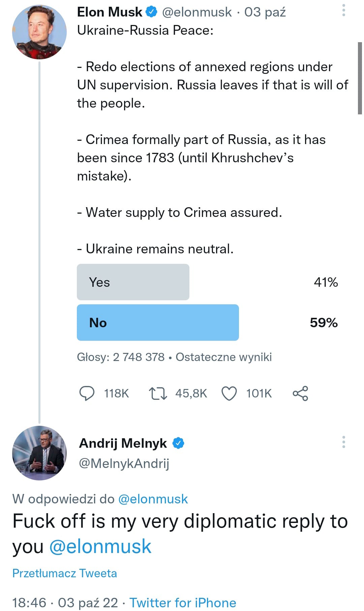Tap @elonmusk in "W odpowiedzi do" line
Screen dimensions: 364x611
153,499
